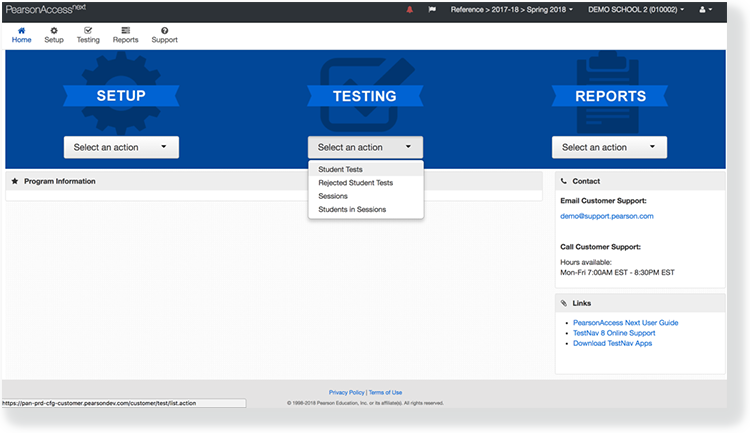Click the red notification bell icon

coord(409,9)
